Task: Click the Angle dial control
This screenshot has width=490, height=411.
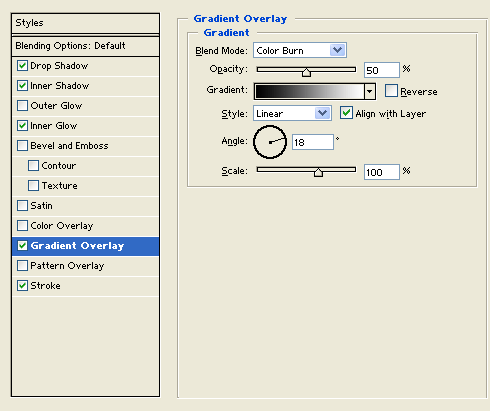Action: [270, 142]
